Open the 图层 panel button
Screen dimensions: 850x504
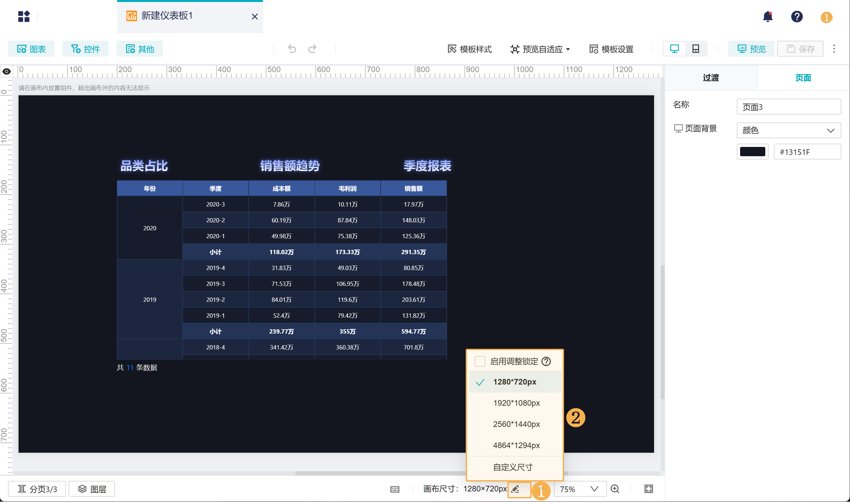click(92, 489)
